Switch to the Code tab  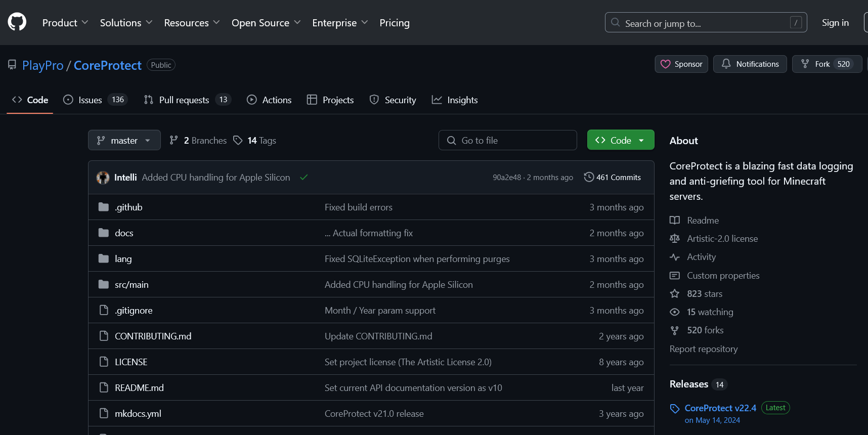click(x=30, y=100)
